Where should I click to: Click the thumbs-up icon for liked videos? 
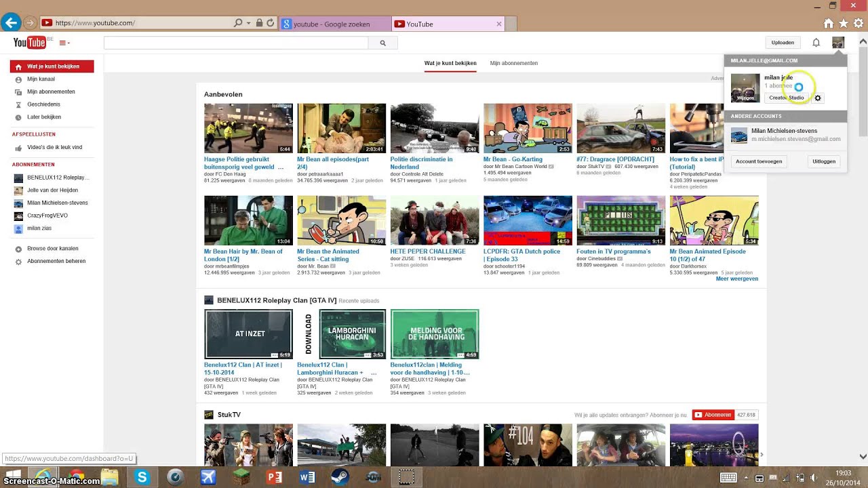[18, 147]
